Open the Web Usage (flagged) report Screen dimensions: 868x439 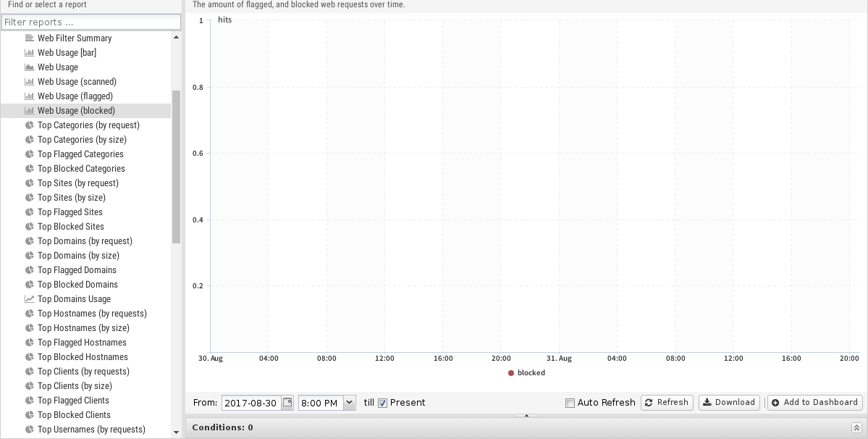click(x=75, y=96)
